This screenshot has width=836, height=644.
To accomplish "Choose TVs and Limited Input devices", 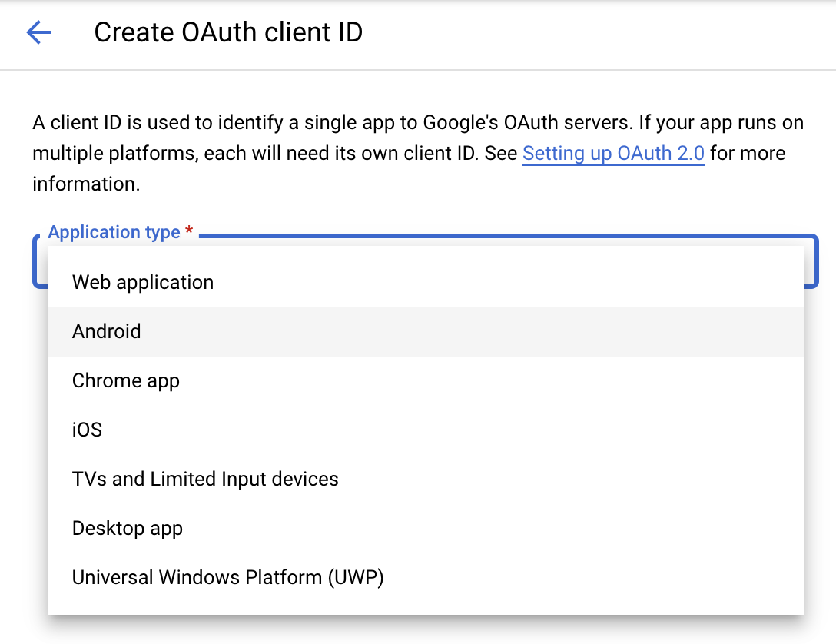I will pos(426,480).
